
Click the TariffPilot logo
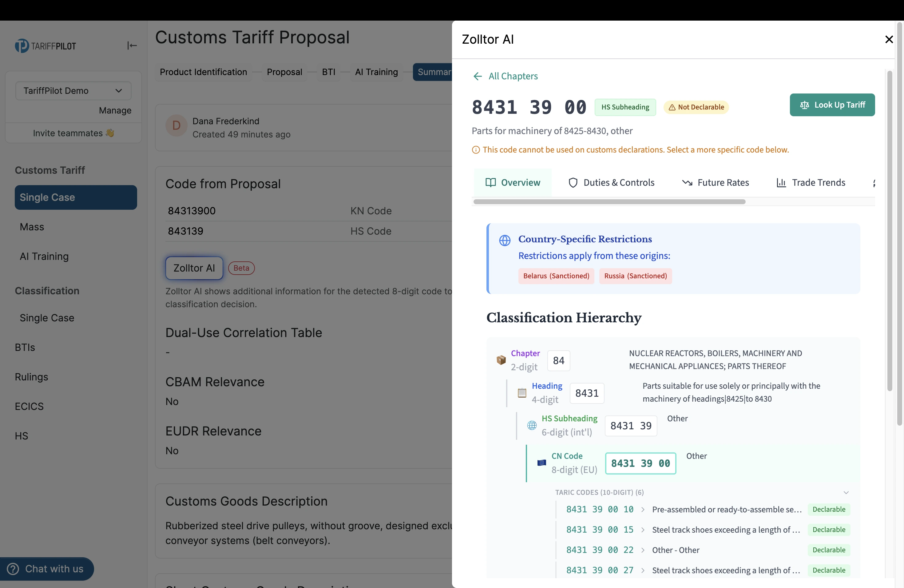click(45, 46)
